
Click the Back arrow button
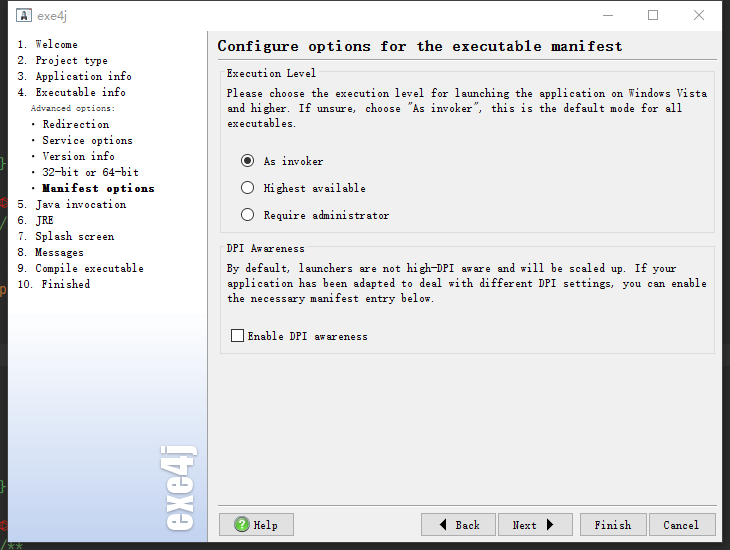click(459, 525)
